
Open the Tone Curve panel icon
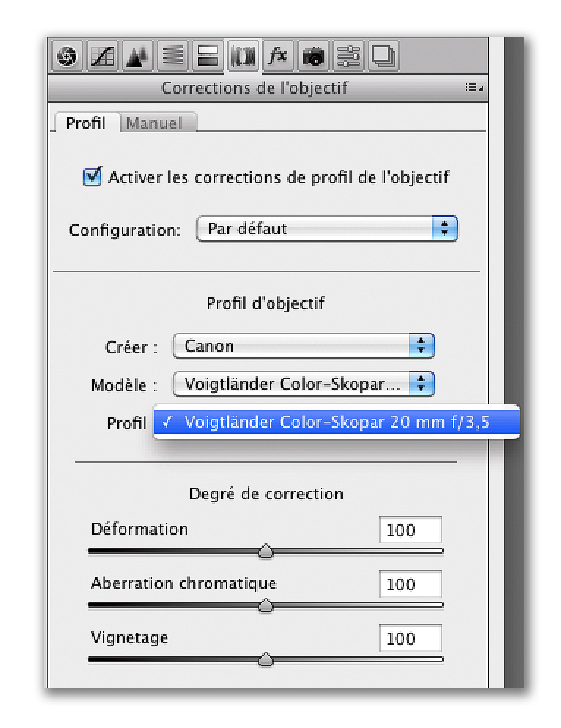coord(103,56)
